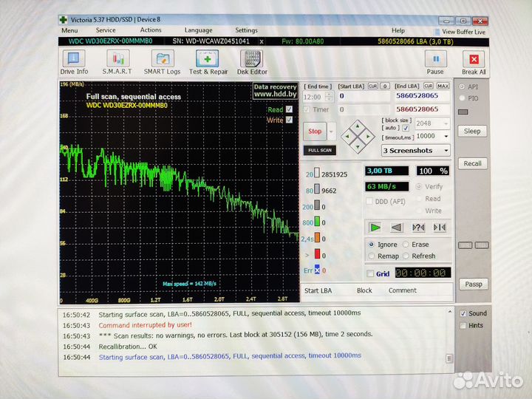Toggle the Grid checkbox
532x399 pixels.
[370, 273]
